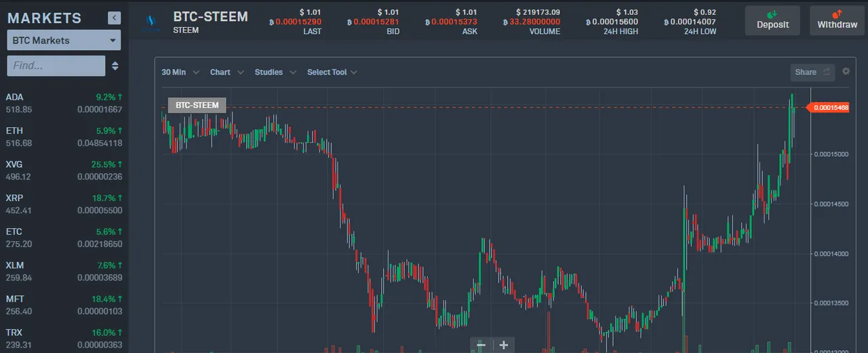Screen dimensions: 868x353
Task: Click the STEEM coin logo
Action: coord(150,22)
